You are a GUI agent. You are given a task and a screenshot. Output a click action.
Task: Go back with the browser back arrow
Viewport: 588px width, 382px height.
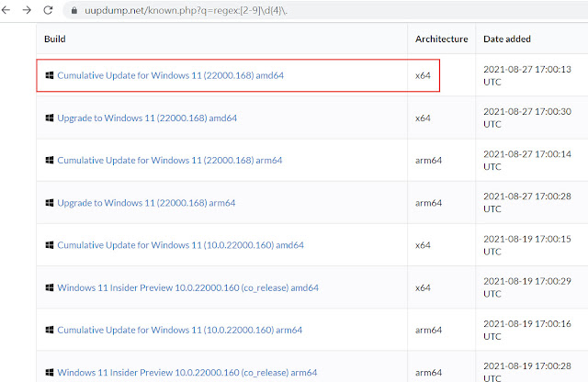pyautogui.click(x=6, y=10)
